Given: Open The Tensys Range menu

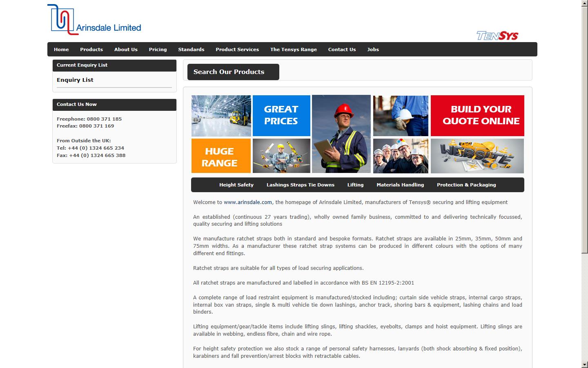Looking at the screenshot, I should pyautogui.click(x=293, y=49).
